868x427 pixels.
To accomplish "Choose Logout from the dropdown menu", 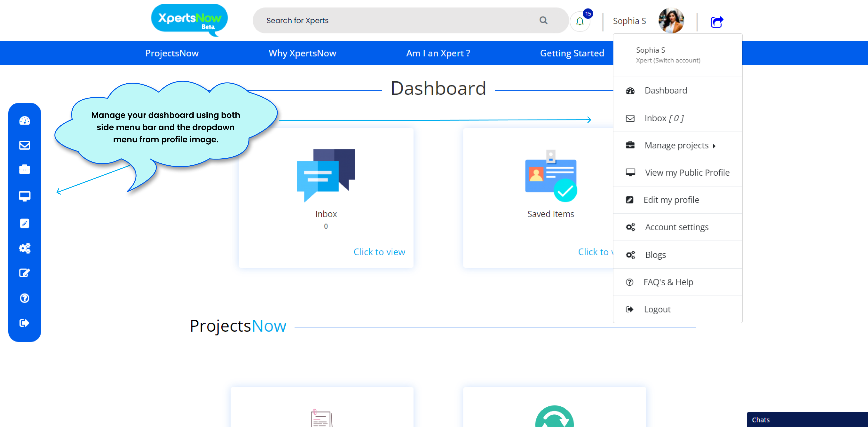I will coord(678,309).
